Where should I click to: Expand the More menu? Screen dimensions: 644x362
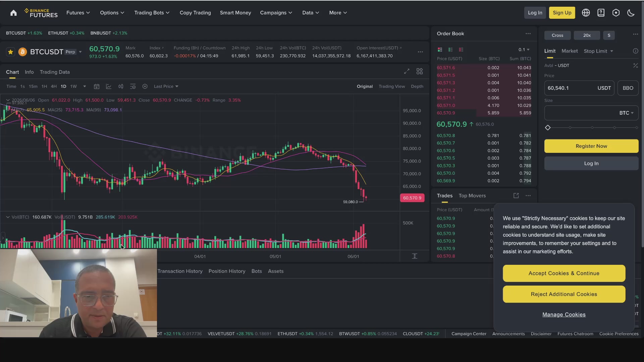pyautogui.click(x=338, y=13)
